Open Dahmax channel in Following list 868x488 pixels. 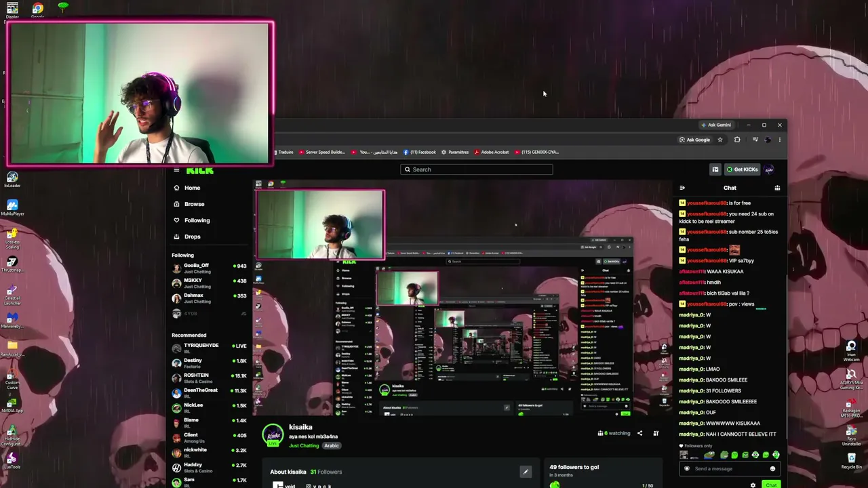pyautogui.click(x=209, y=298)
